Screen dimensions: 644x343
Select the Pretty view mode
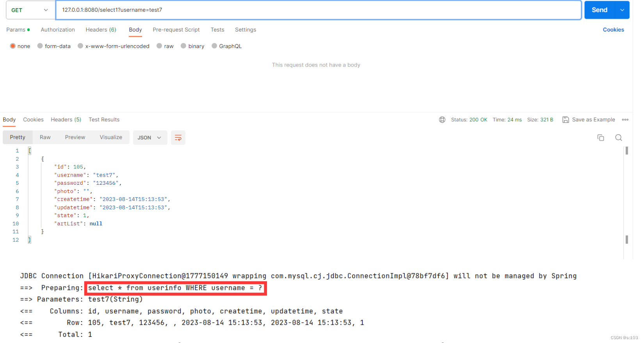18,137
